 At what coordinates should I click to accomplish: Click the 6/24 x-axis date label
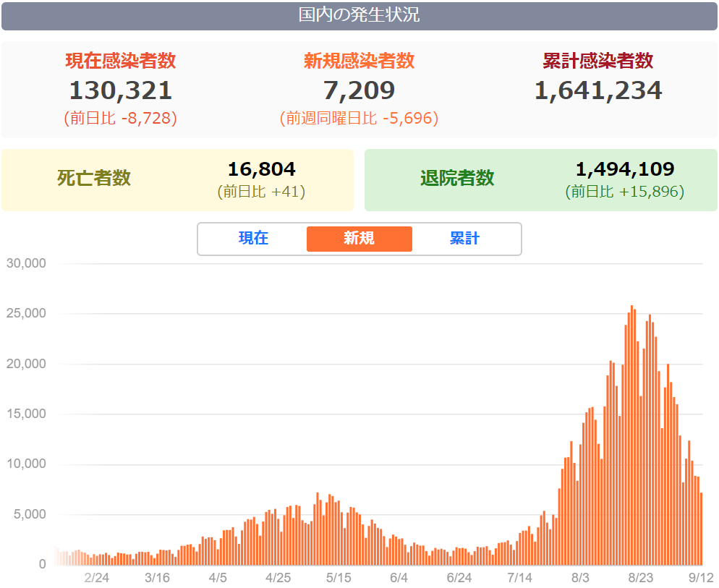pos(459,577)
